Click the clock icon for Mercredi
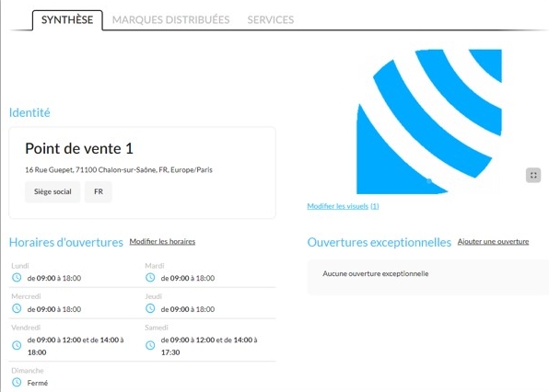This screenshot has width=549, height=392. pyautogui.click(x=17, y=308)
